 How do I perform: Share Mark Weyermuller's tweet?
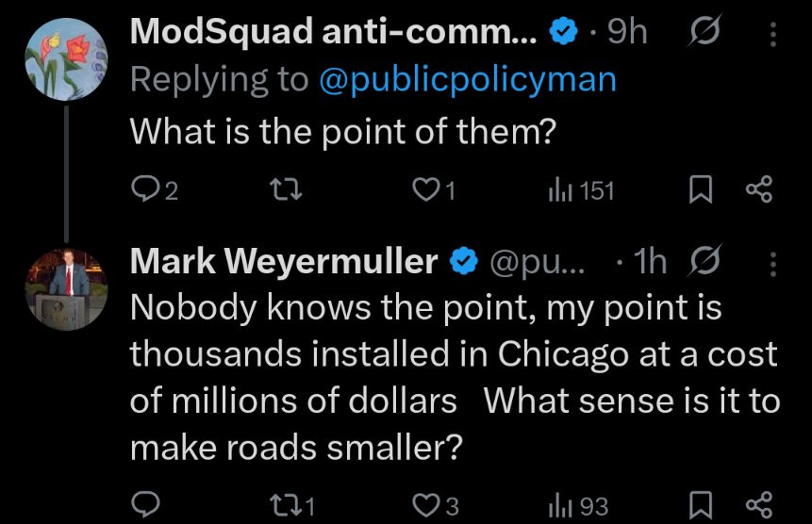(759, 506)
